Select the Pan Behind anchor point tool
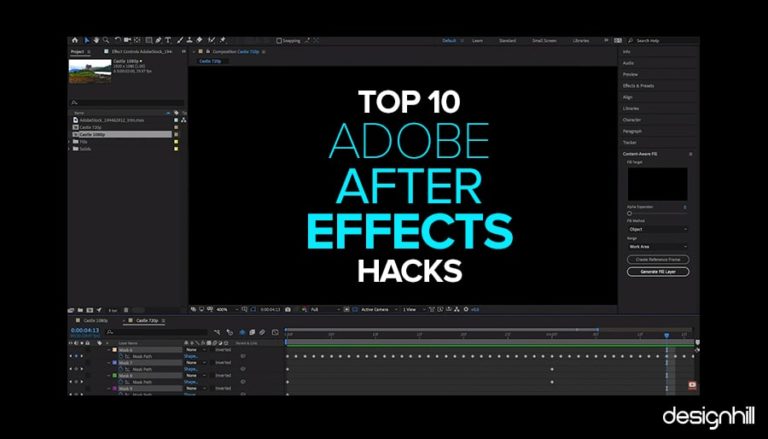Image resolution: width=768 pixels, height=439 pixels. click(137, 40)
